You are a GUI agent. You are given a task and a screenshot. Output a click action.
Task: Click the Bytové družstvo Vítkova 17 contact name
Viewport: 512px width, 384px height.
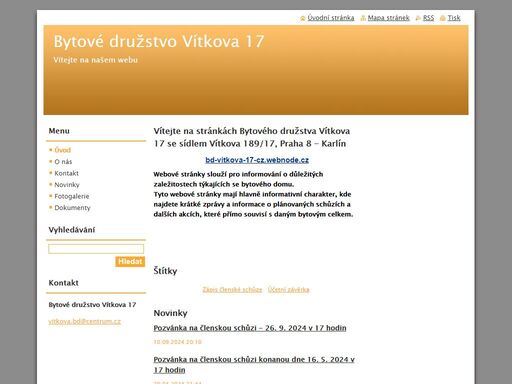coord(92,305)
